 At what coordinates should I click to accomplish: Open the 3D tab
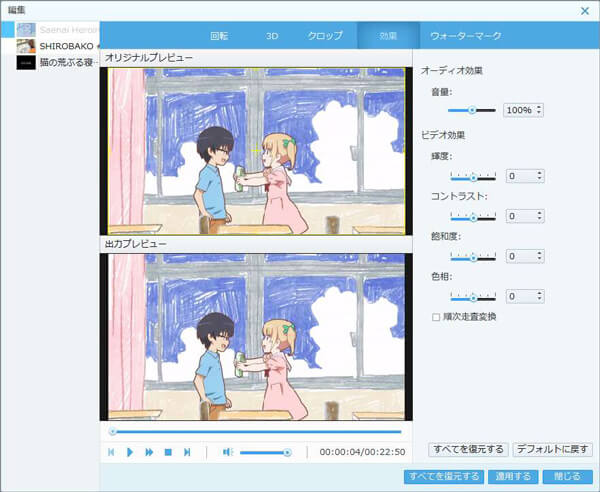tap(272, 36)
